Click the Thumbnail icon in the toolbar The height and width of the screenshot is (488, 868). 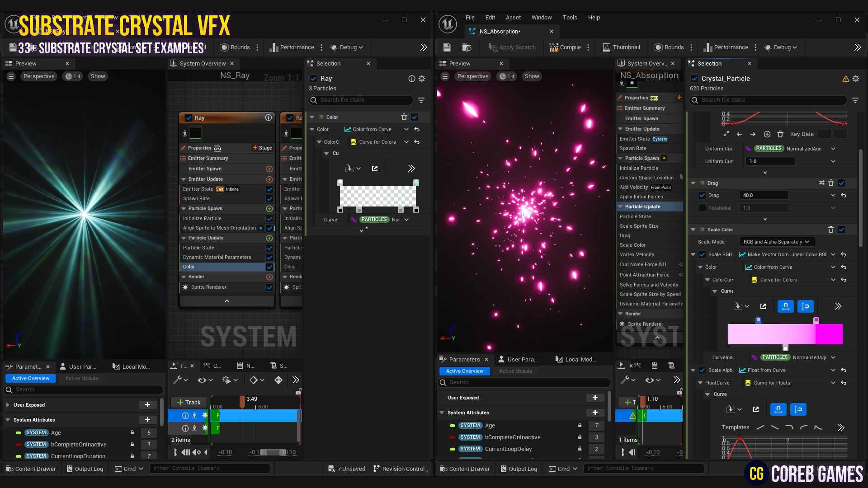[x=607, y=47]
